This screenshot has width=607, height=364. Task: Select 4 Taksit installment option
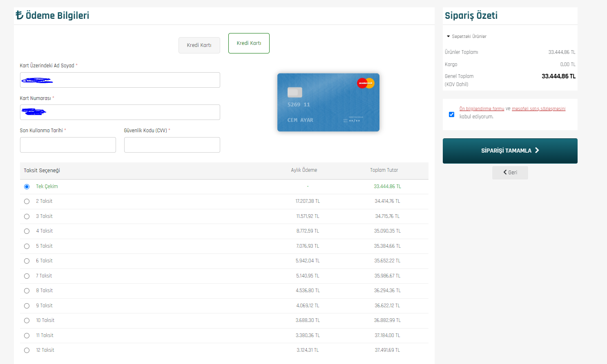pyautogui.click(x=27, y=231)
